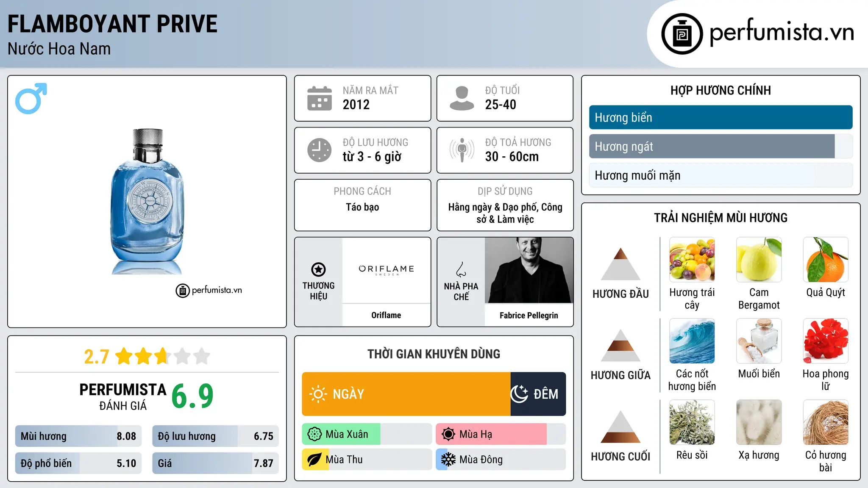Click the longevity value từ 3 - 6 giờ

(372, 157)
